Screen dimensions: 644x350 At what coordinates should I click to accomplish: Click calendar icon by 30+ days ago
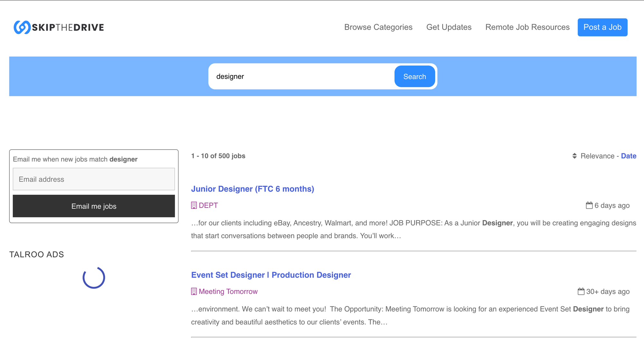(581, 291)
